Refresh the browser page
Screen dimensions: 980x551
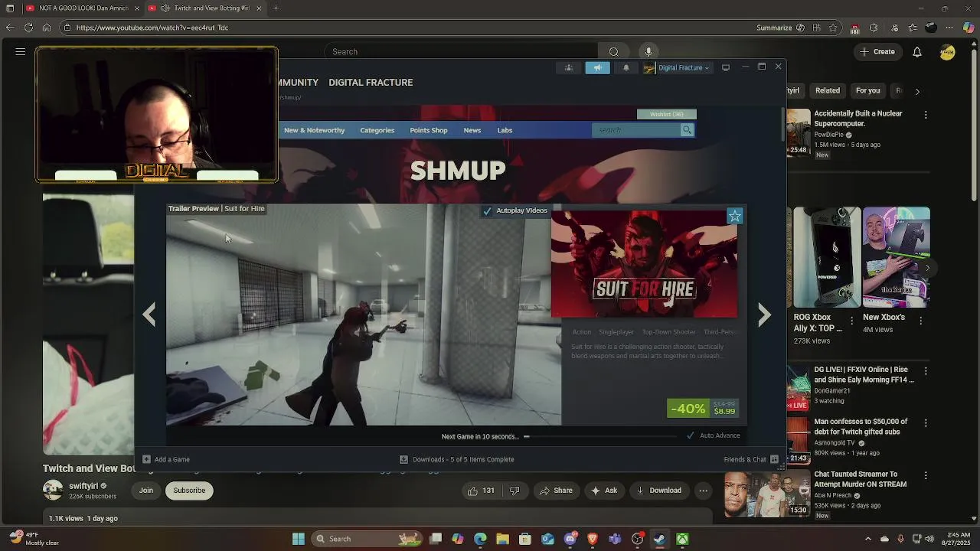(x=28, y=28)
